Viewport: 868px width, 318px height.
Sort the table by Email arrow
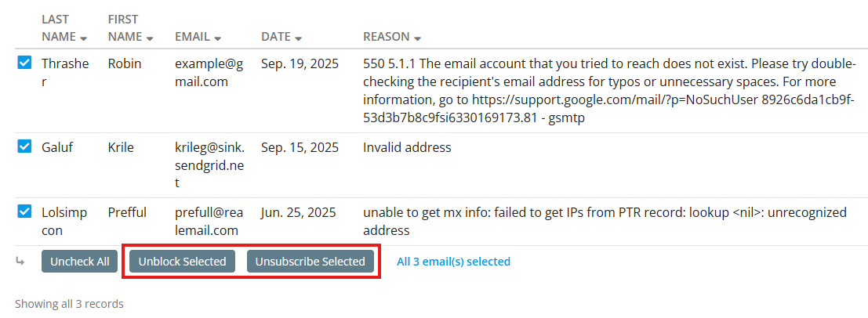pyautogui.click(x=217, y=38)
